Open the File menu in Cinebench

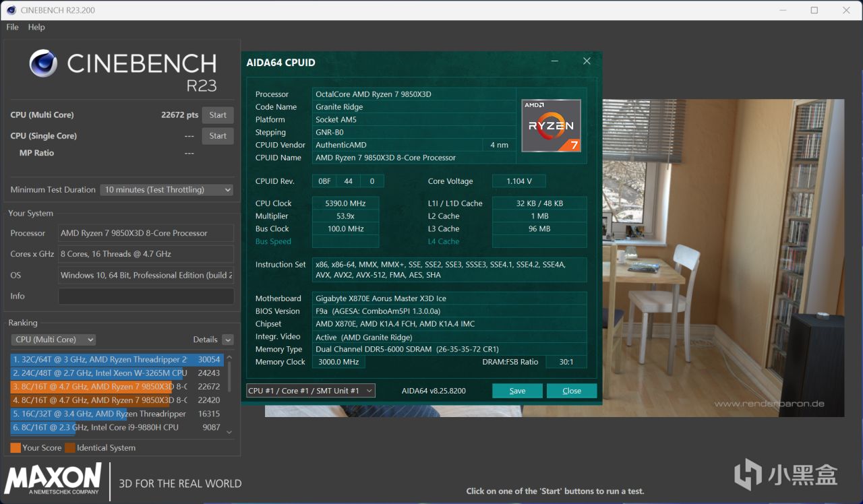click(x=12, y=27)
